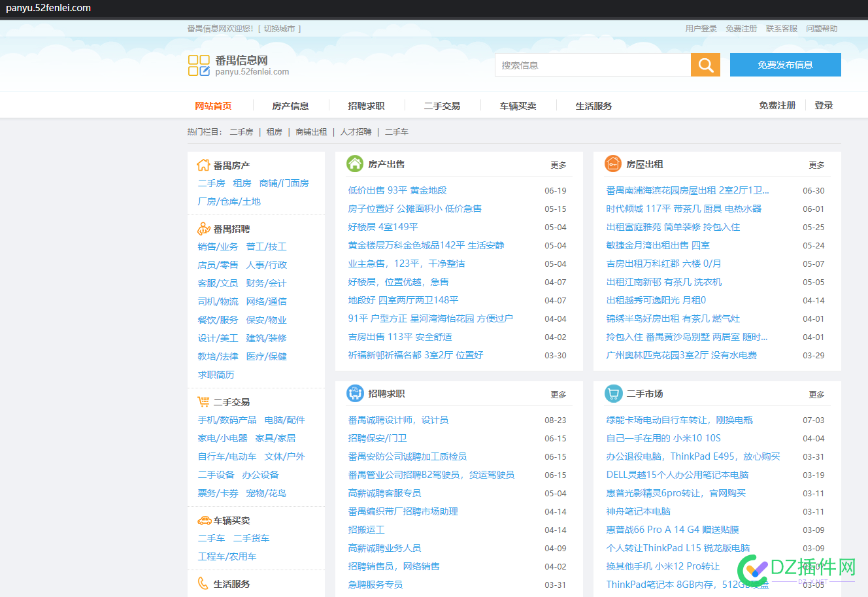Open listing 出租江南新邨 有茶几 洗衣机
Screen dimensions: 868x597
click(664, 282)
